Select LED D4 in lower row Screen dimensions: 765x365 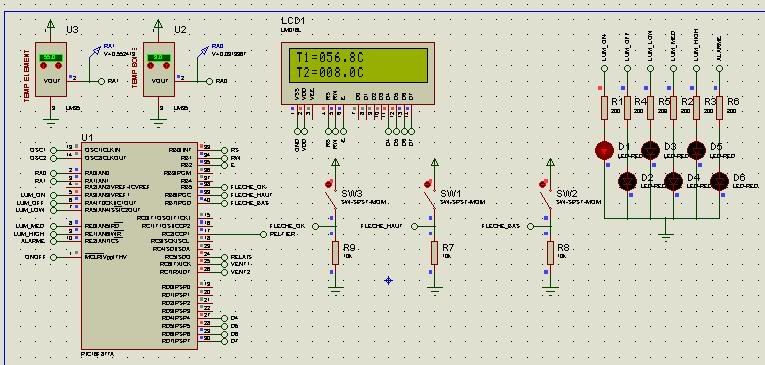click(x=674, y=182)
